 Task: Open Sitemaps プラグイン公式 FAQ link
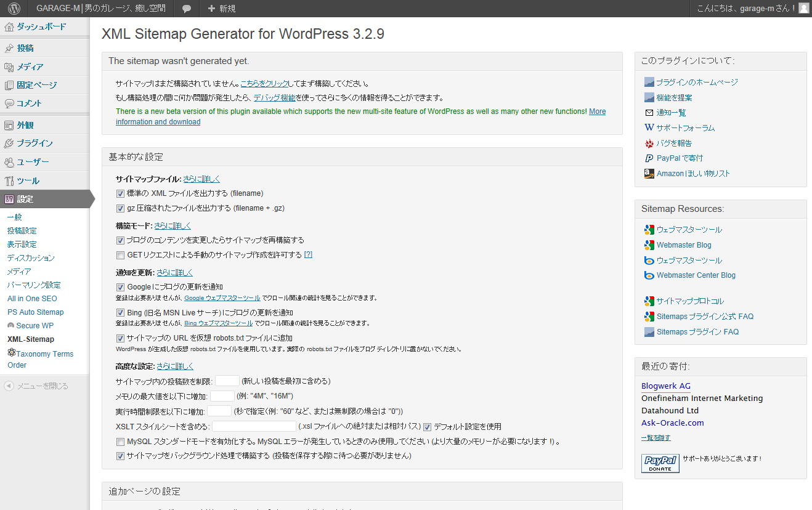point(705,317)
